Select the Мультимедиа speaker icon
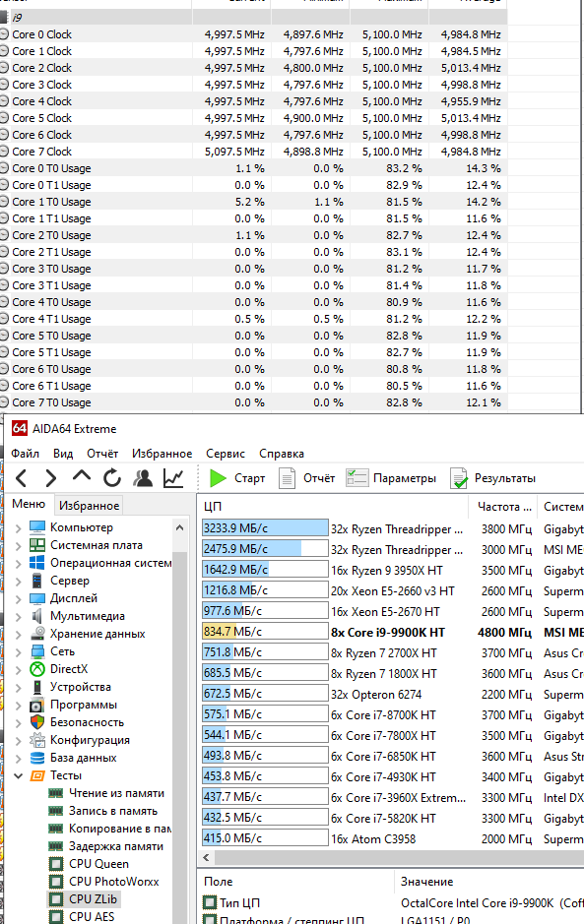Screen dimensions: 584x924 click(x=37, y=616)
